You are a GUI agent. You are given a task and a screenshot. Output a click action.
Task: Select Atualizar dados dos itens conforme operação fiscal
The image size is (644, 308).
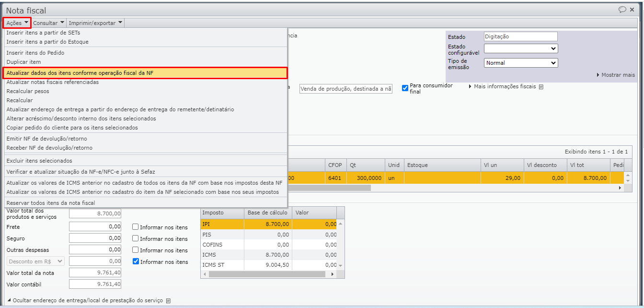point(146,73)
